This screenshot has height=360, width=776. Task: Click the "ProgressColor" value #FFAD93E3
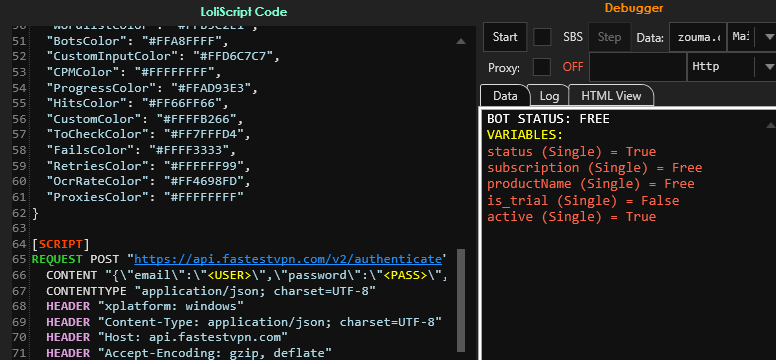(x=215, y=88)
